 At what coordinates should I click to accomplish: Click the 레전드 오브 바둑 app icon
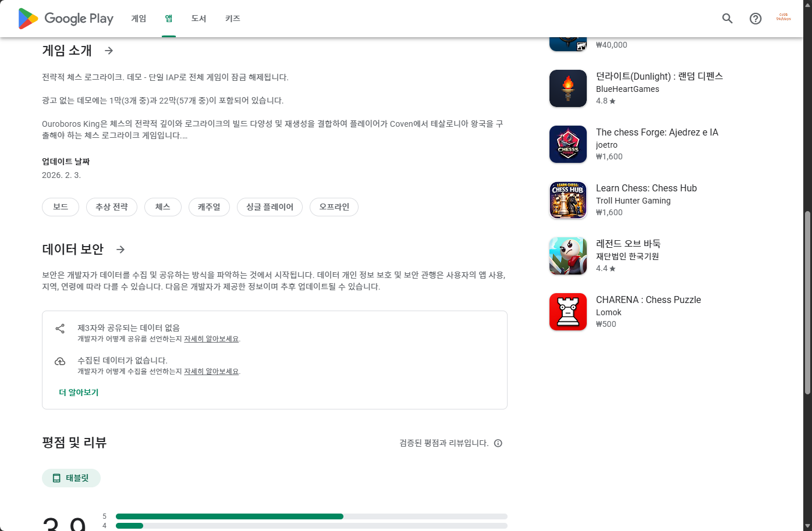pos(568,256)
